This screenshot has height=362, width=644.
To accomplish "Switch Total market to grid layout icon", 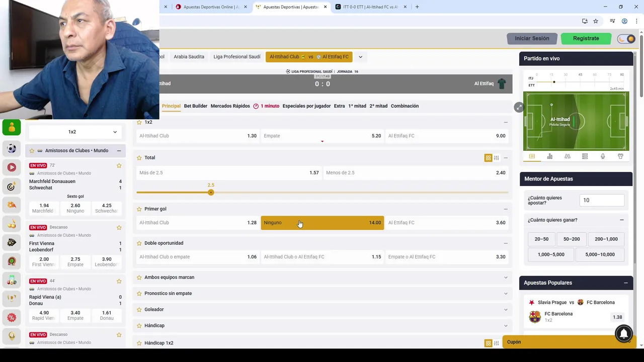I will 488,158.
